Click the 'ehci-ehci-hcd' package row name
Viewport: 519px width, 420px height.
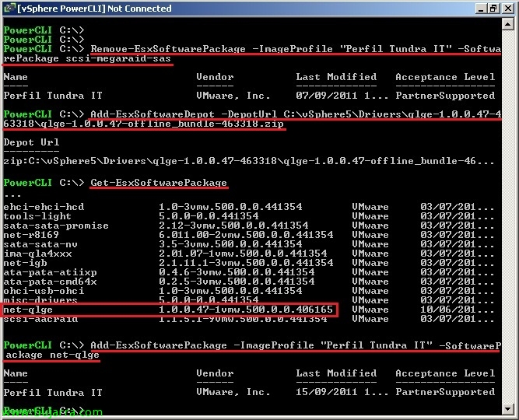[44, 207]
